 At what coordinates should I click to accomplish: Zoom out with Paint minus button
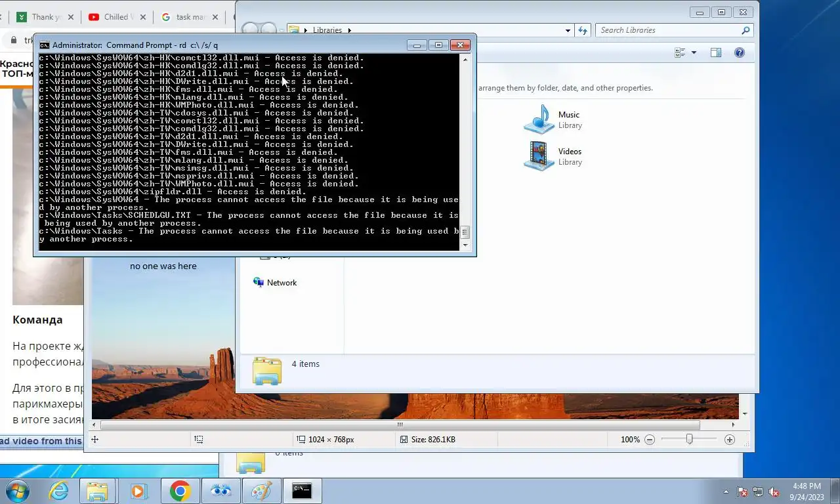pos(649,440)
